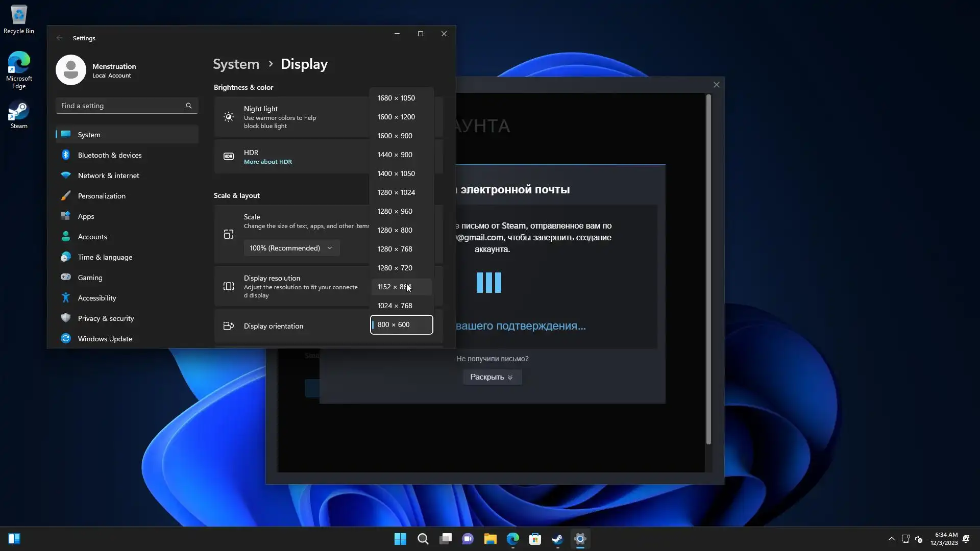Click search magnifier in Find a setting
The width and height of the screenshot is (980, 551).
click(189, 106)
